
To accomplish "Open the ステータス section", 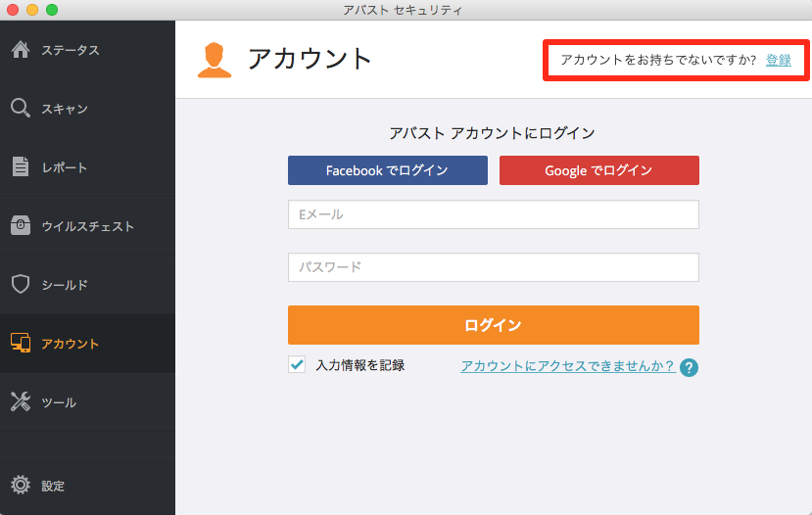I will coord(87,50).
